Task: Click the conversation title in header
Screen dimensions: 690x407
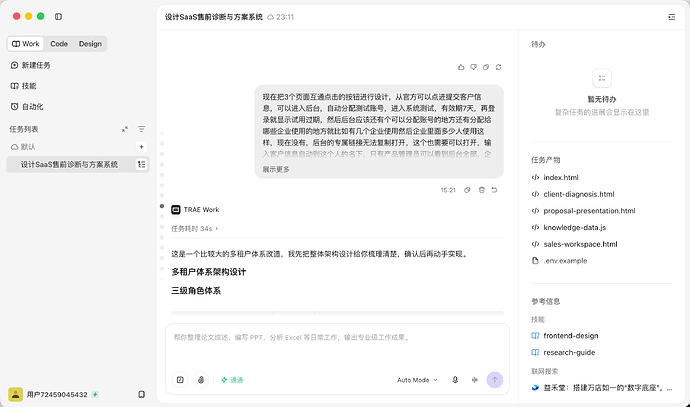Action: click(x=213, y=17)
